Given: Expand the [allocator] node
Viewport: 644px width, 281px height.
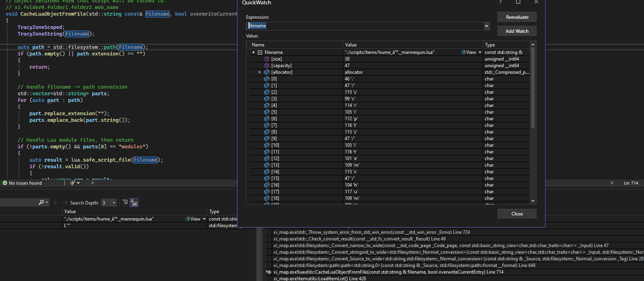Looking at the screenshot, I should [x=260, y=72].
